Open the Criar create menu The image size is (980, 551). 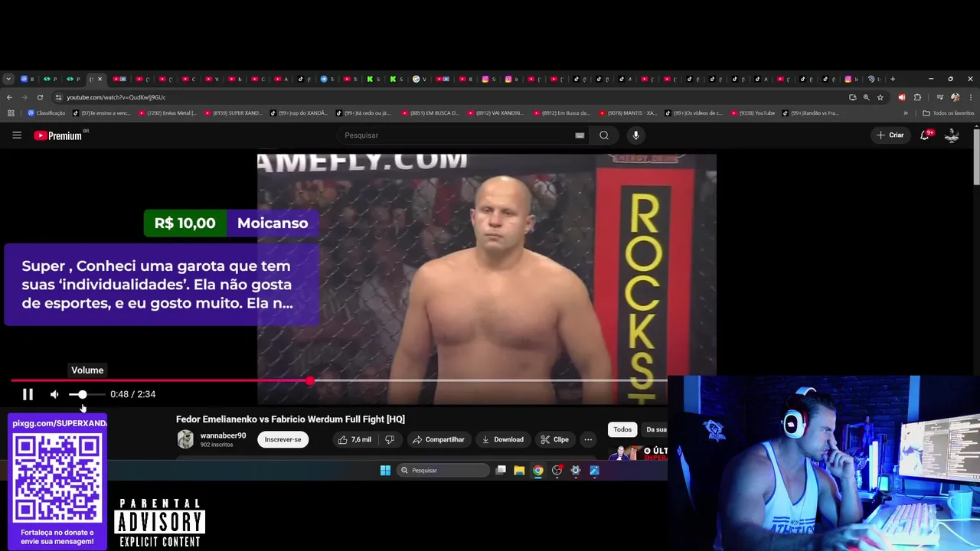pos(890,135)
